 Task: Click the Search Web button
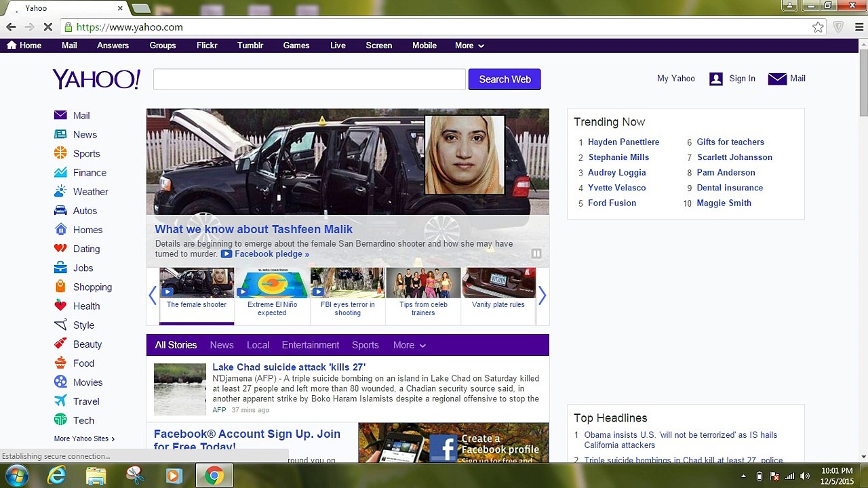click(x=505, y=79)
